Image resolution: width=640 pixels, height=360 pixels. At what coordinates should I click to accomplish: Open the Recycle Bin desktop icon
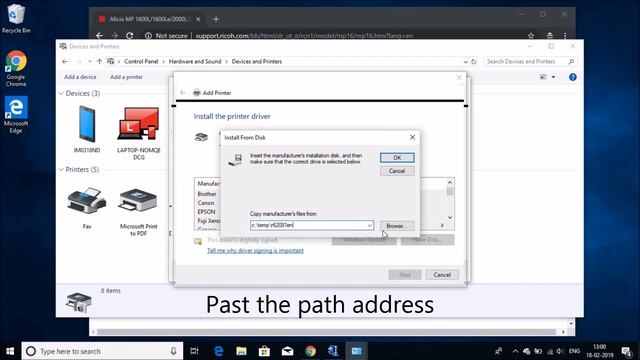pyautogui.click(x=16, y=18)
